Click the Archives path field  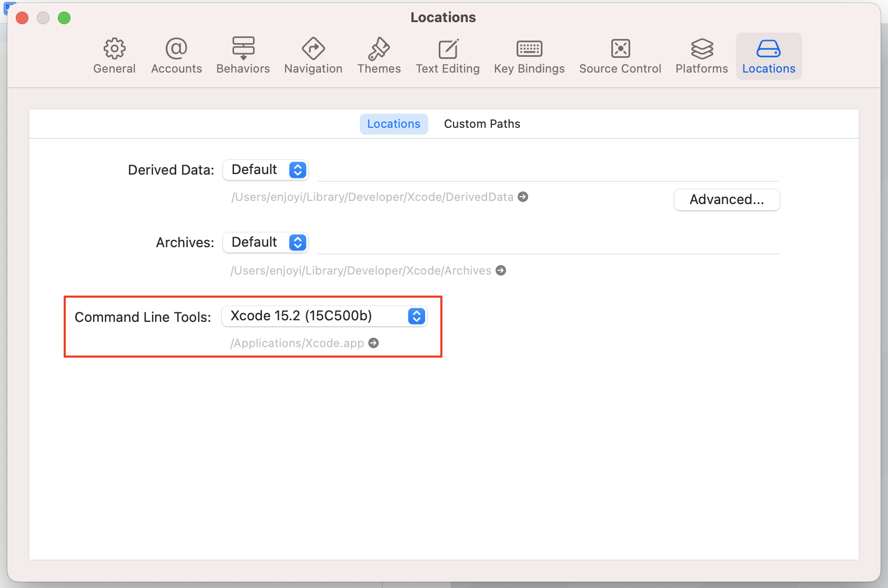coord(548,243)
